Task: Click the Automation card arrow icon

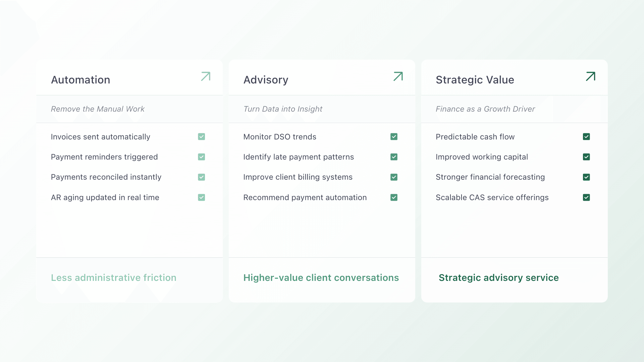Action: coord(206,76)
